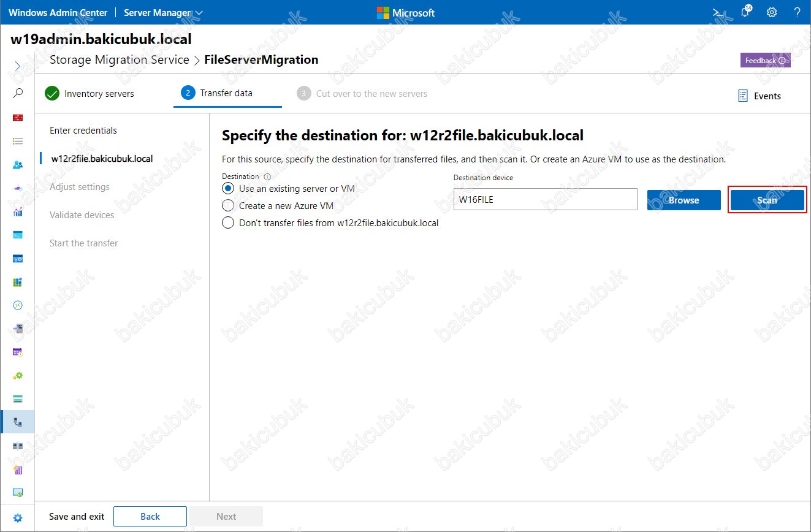Click the FileServerMigration breadcrumb text
The width and height of the screenshot is (811, 532).
(261, 60)
